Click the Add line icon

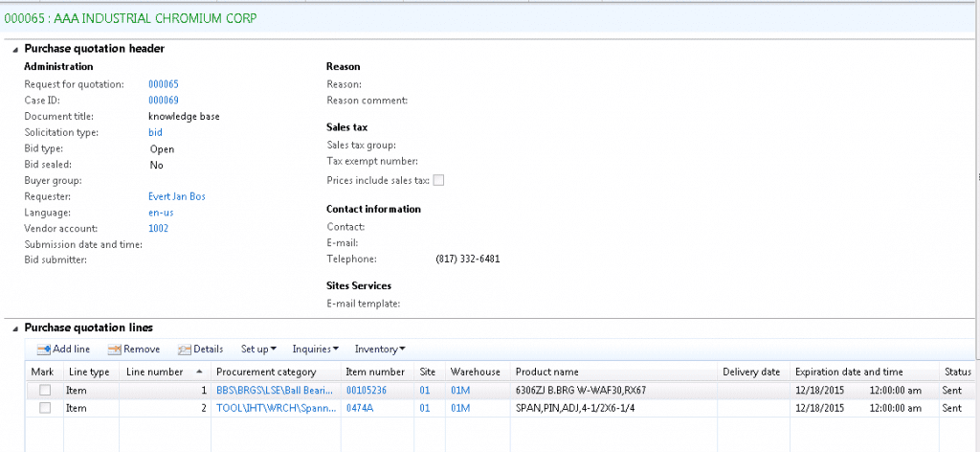click(43, 350)
